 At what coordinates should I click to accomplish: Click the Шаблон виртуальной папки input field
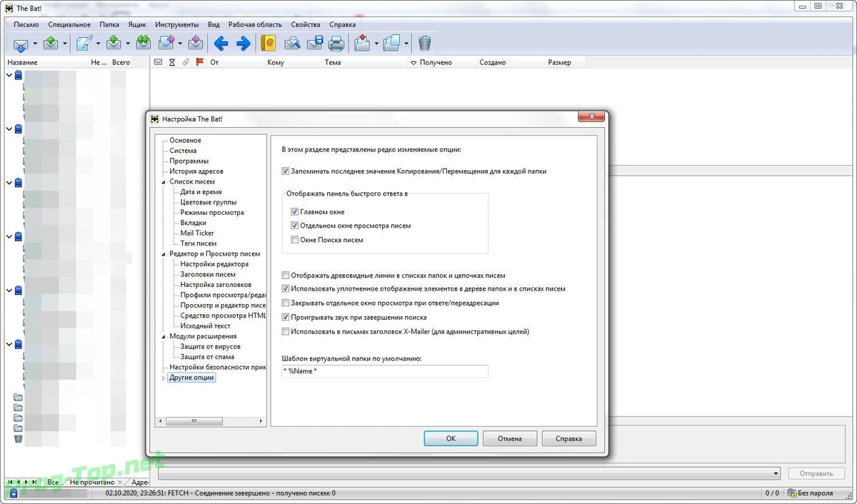[385, 371]
